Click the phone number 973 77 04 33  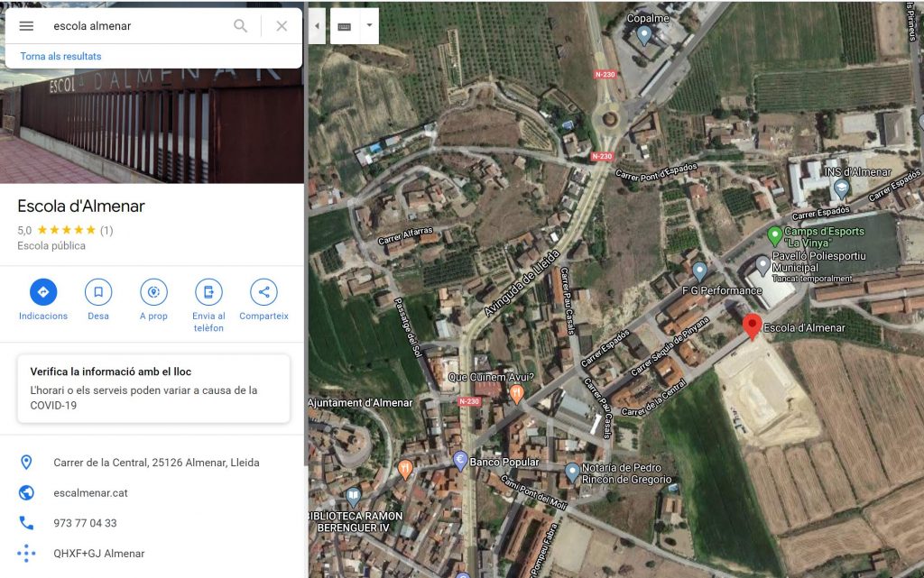[x=85, y=523]
